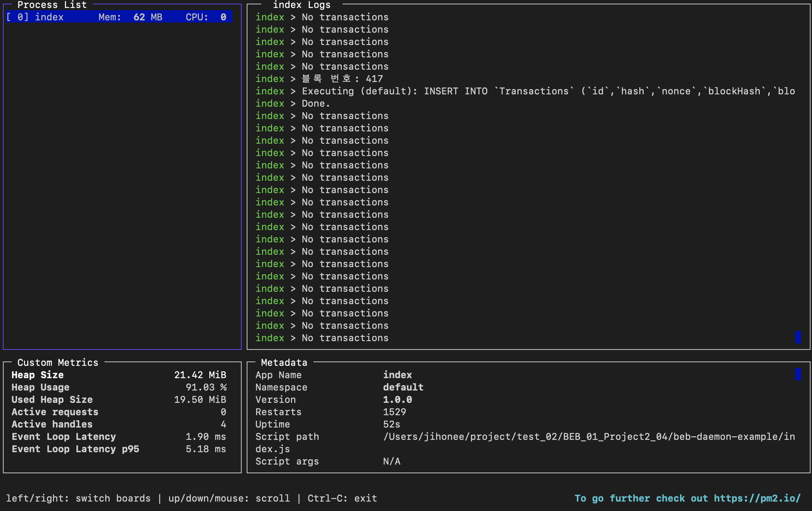Screen dimensions: 812x511
Task: Click the Metadata panel scrollbar thumb
Action: point(798,374)
